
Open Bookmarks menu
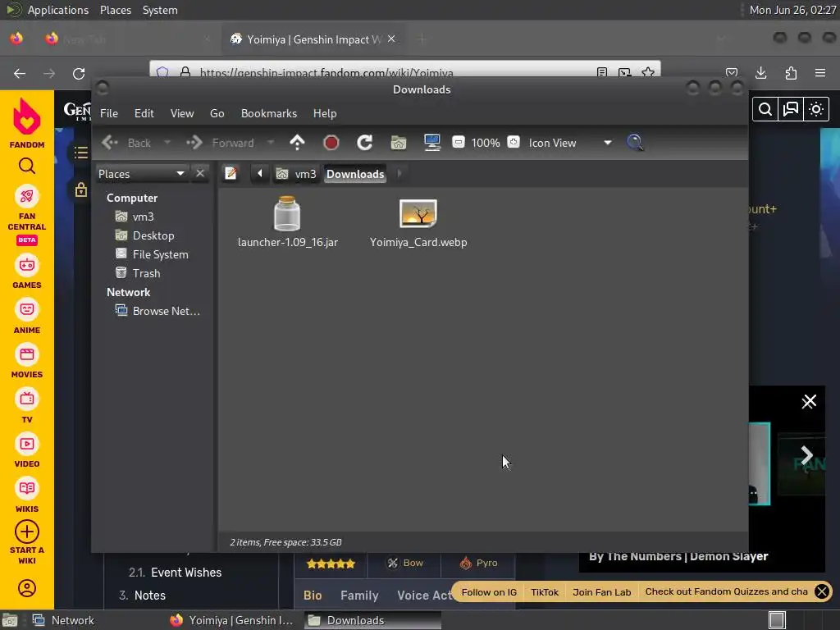tap(269, 113)
